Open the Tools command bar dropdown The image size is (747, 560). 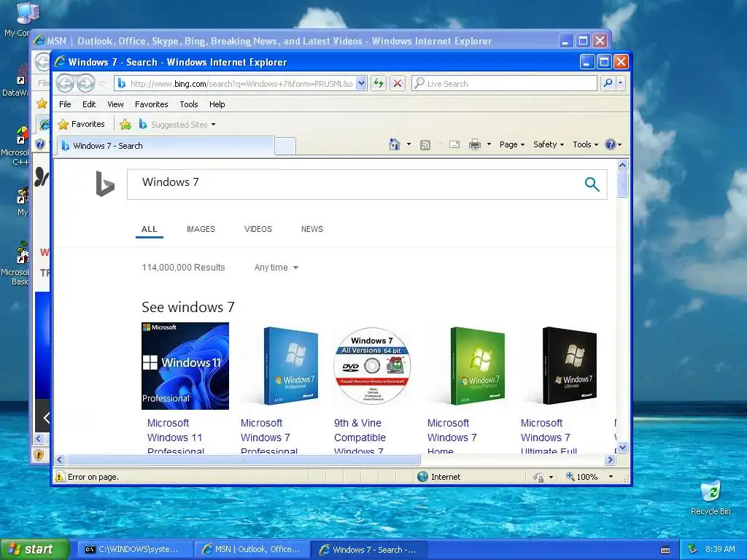tap(585, 144)
